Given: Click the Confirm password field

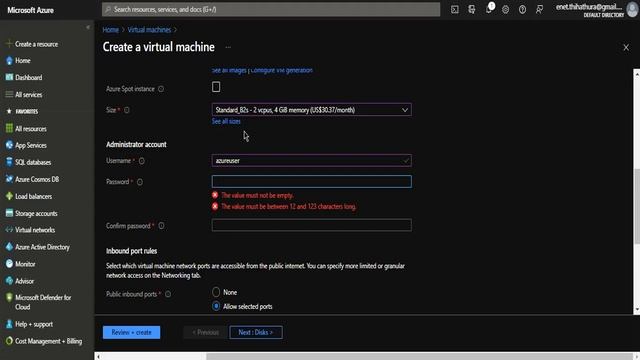Looking at the screenshot, I should coord(311,225).
